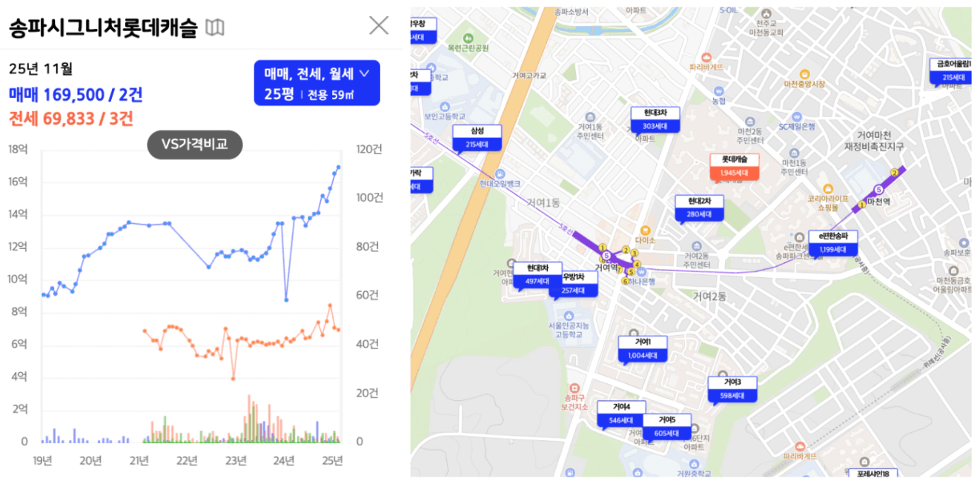
Task: Select the 매매 169,500 / 2건 summary
Action: coord(76,95)
